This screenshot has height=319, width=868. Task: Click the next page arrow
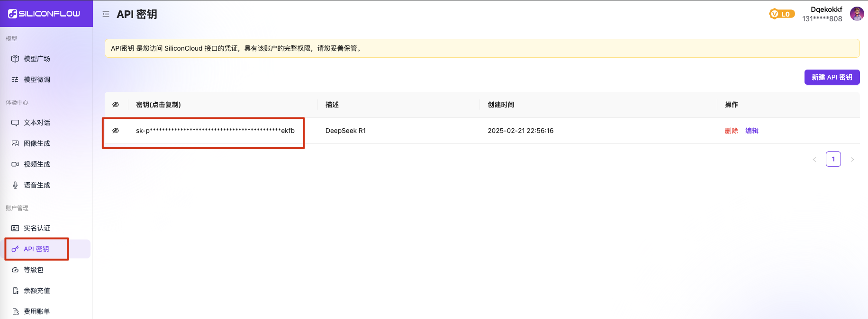852,159
